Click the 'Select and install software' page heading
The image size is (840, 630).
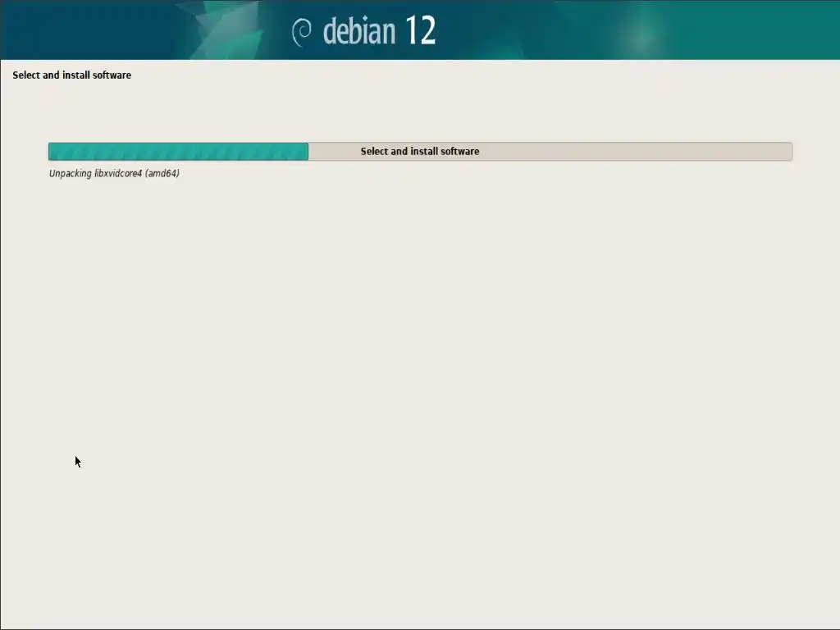pyautogui.click(x=72, y=75)
